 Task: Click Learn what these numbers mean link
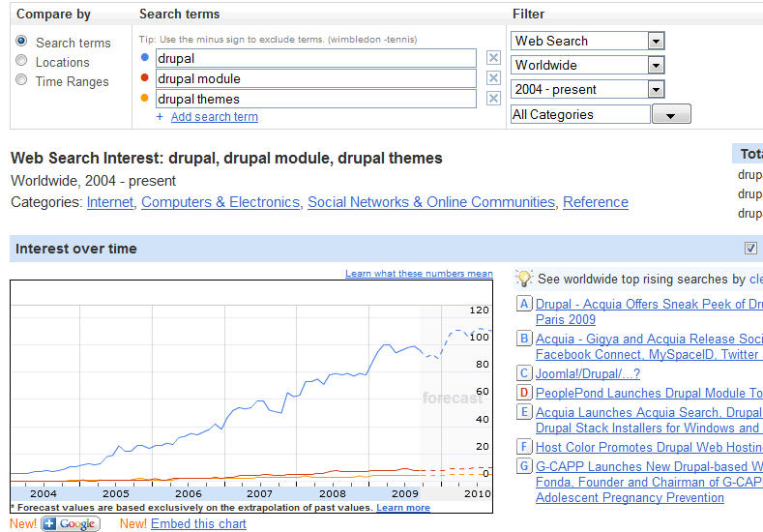419,274
